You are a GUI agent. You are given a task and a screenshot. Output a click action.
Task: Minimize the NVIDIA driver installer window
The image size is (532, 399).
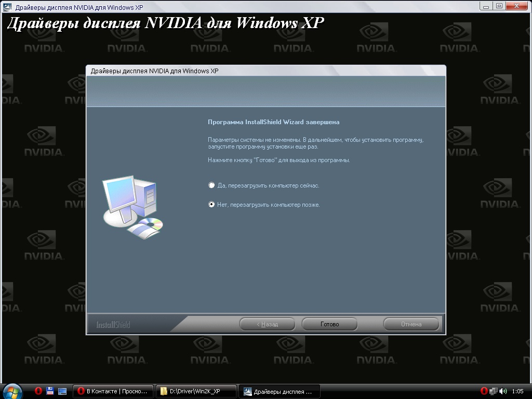point(486,6)
